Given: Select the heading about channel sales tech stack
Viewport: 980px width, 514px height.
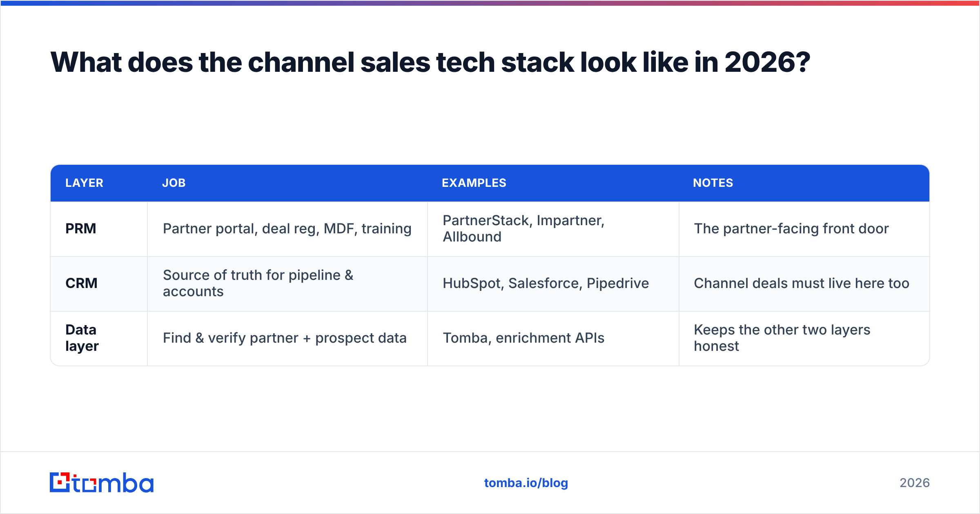Looking at the screenshot, I should [430, 62].
